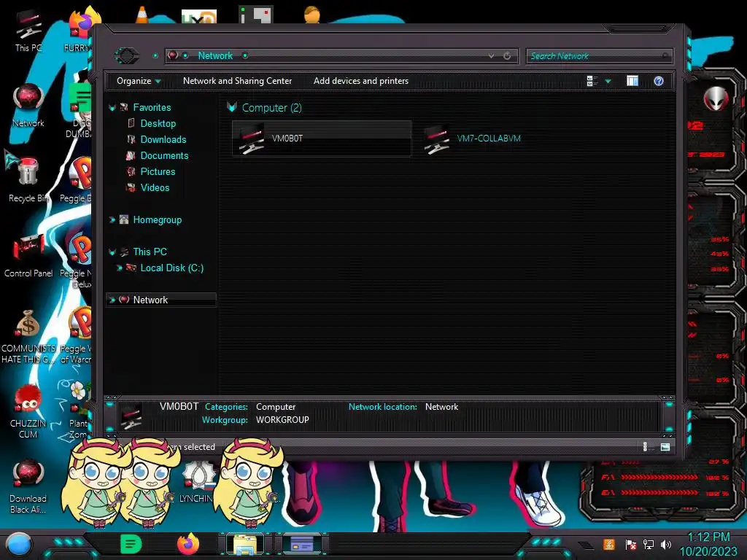Expand Local Disk (C:) node

(x=120, y=268)
